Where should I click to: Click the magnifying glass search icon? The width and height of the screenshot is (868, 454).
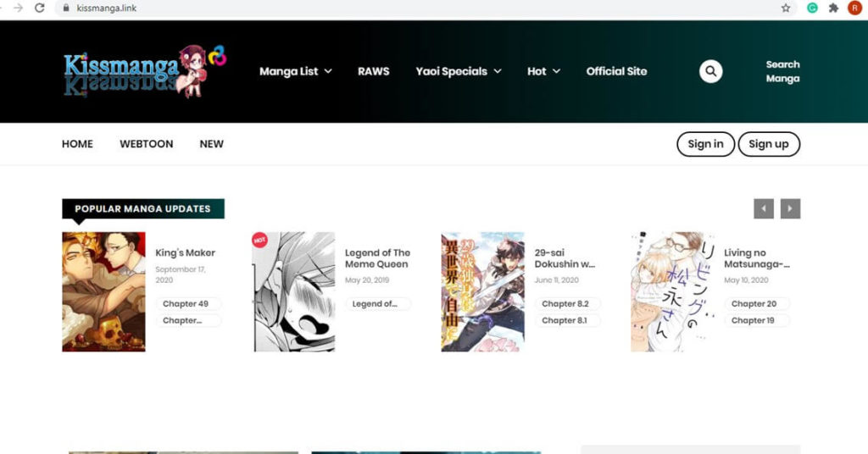point(710,71)
